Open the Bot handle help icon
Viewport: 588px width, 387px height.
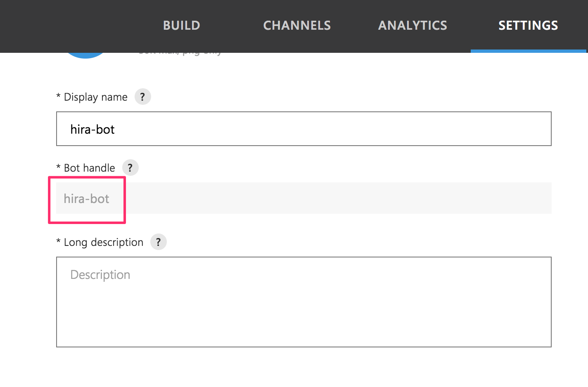[x=130, y=168]
